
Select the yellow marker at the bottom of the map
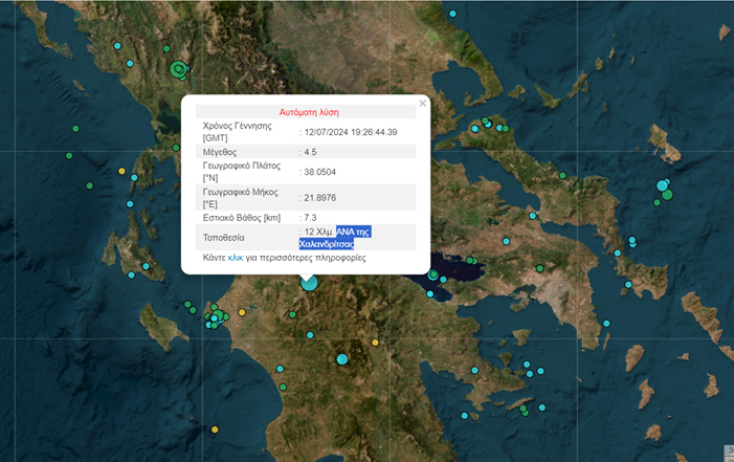(214, 429)
